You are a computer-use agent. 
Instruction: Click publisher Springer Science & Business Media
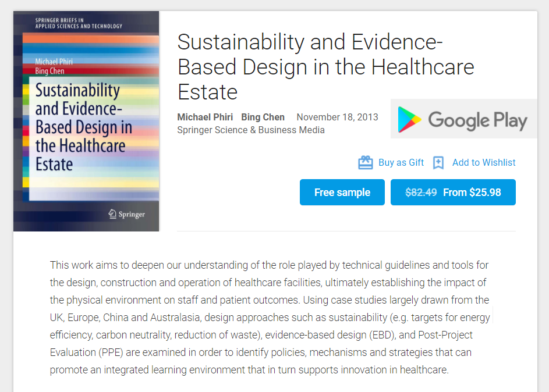251,130
